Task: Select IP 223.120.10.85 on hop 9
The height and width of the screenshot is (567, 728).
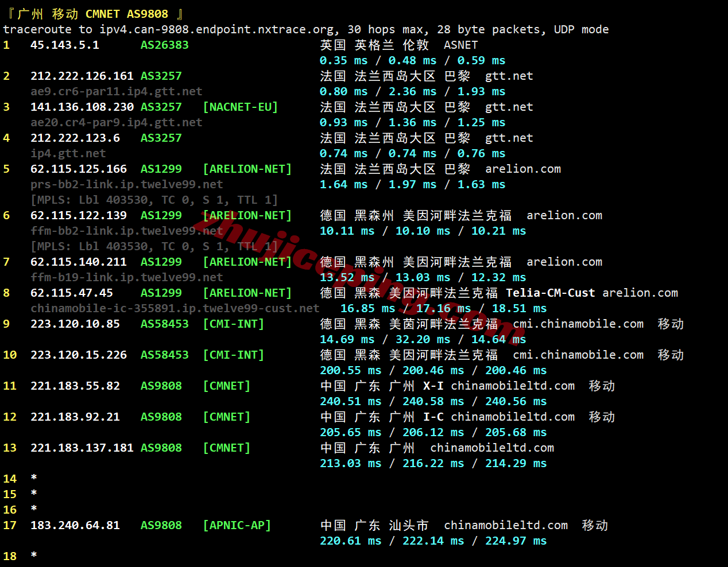Action: coord(75,324)
